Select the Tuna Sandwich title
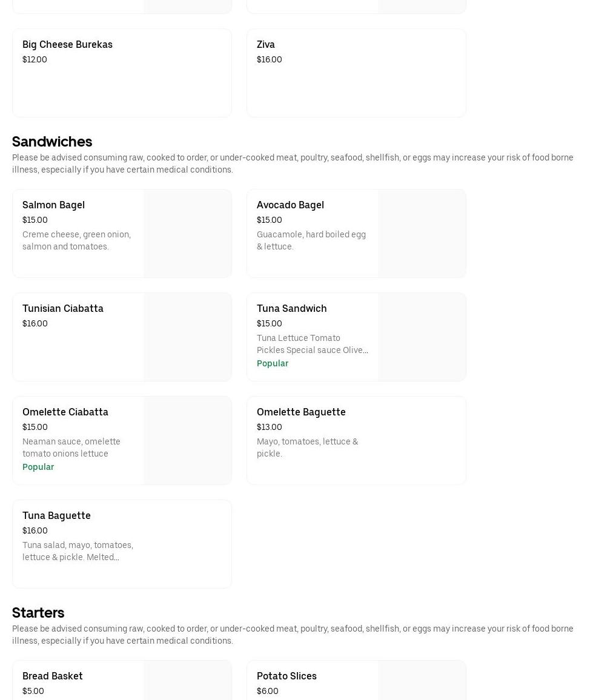This screenshot has width=596, height=700. pos(291,309)
